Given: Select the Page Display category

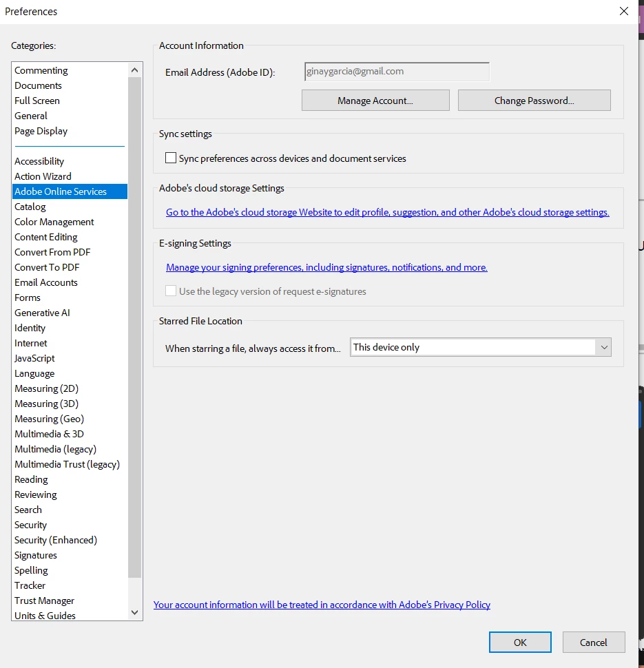Looking at the screenshot, I should click(x=70, y=132).
